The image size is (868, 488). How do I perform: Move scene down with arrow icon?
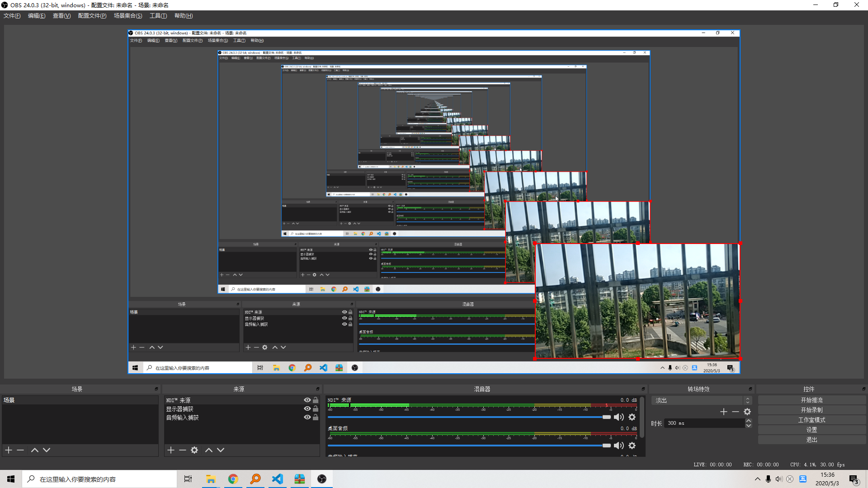click(47, 450)
